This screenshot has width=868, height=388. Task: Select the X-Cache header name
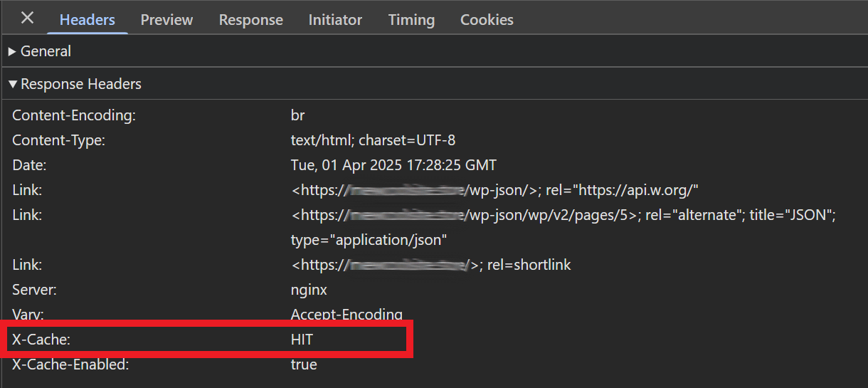tap(41, 340)
